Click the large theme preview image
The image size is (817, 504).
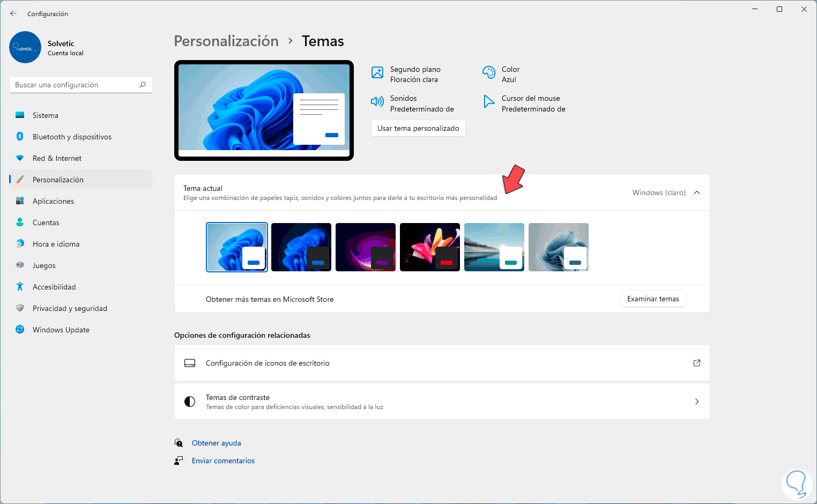pos(264,110)
